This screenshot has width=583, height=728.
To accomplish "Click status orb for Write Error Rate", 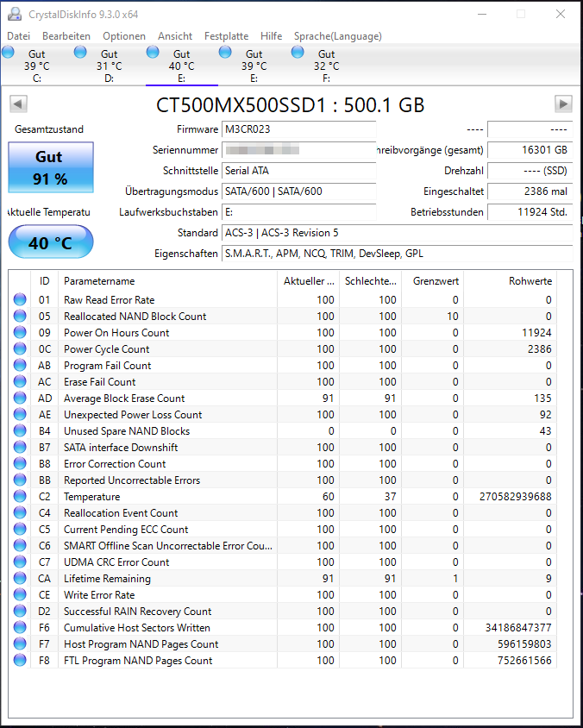I will point(20,595).
